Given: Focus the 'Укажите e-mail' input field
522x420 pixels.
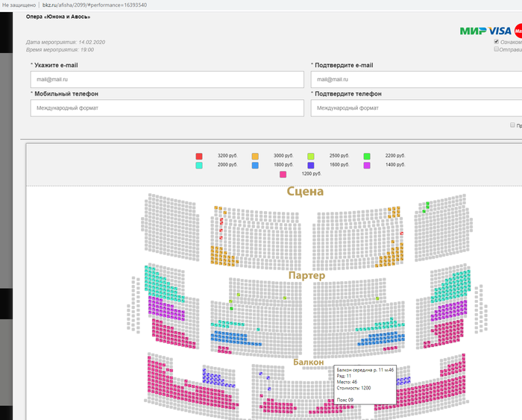Looking at the screenshot, I should 167,79.
